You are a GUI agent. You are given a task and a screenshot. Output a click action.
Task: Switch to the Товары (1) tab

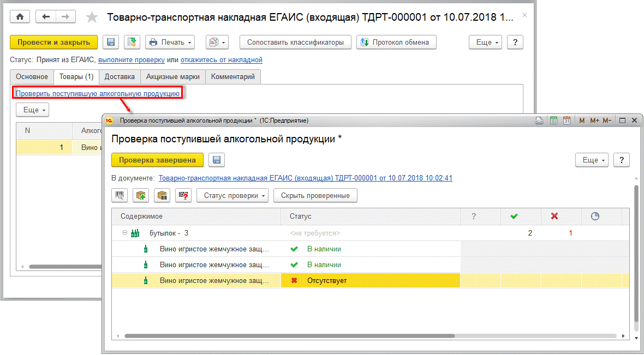[x=76, y=77]
